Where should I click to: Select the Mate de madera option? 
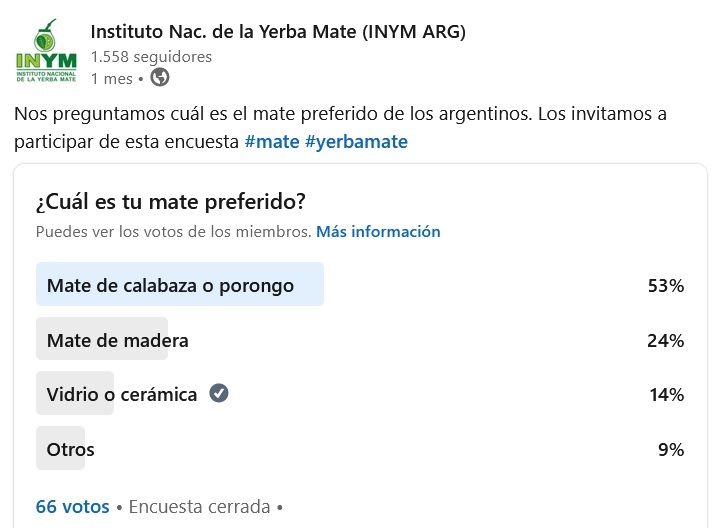117,340
